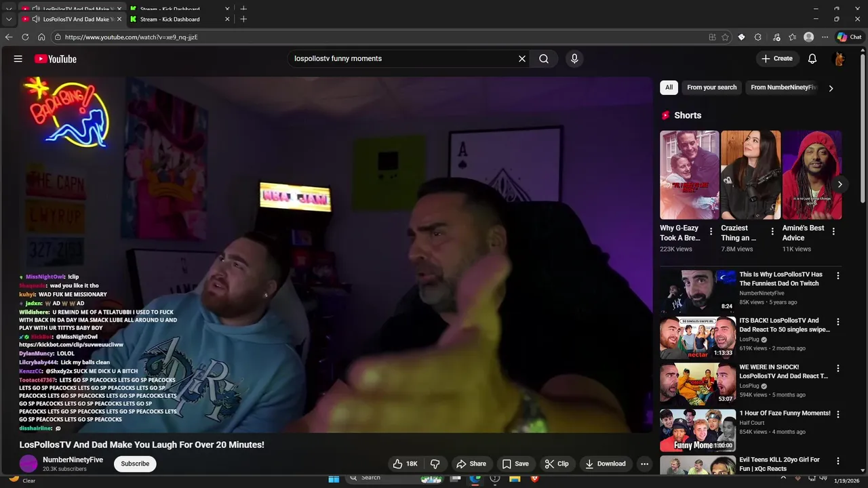Click the Create button
The width and height of the screenshot is (868, 488).
pos(777,59)
